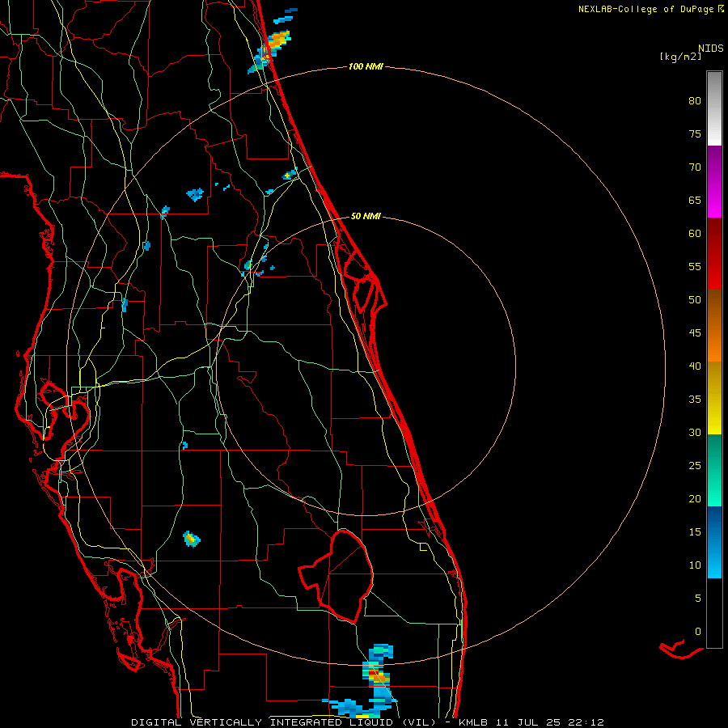This screenshot has width=728, height=728.
Task: Click the Digital Vertically Integrated Liquid caption
Action: click(x=367, y=722)
